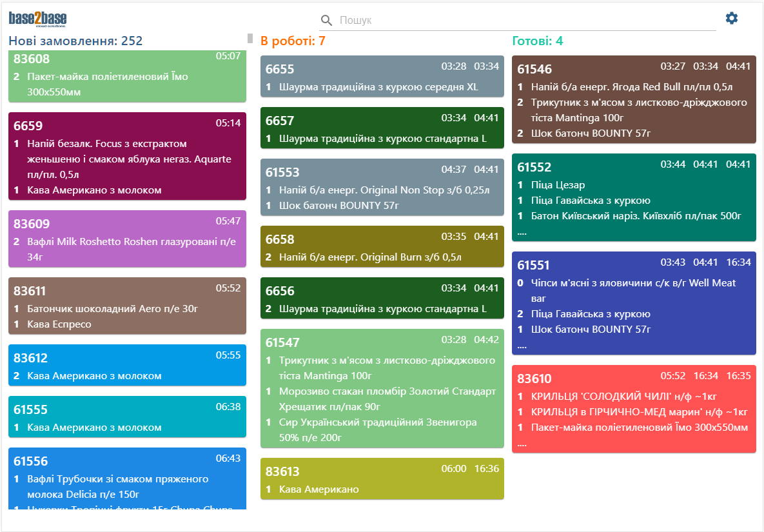Select Кава Американо з молоком in 61555
The width and height of the screenshot is (764, 532).
tap(94, 428)
